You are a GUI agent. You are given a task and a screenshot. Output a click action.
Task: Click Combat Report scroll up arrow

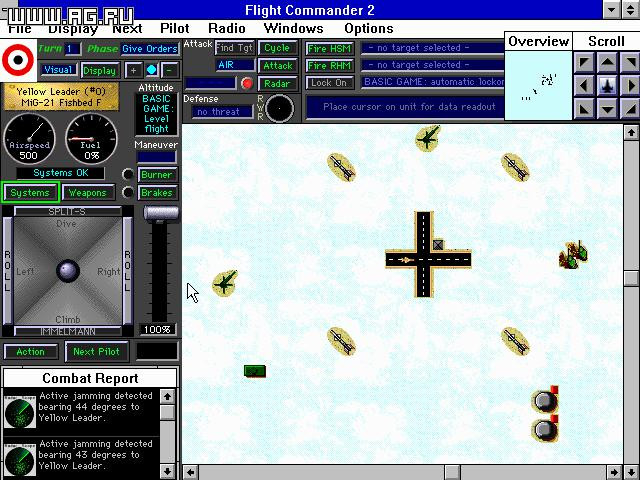click(167, 396)
